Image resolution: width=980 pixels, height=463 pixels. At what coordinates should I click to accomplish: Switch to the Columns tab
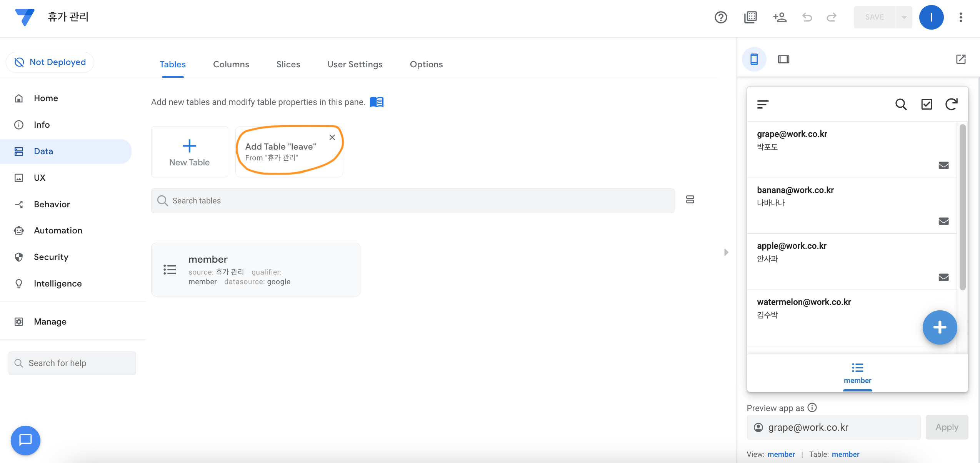[231, 64]
